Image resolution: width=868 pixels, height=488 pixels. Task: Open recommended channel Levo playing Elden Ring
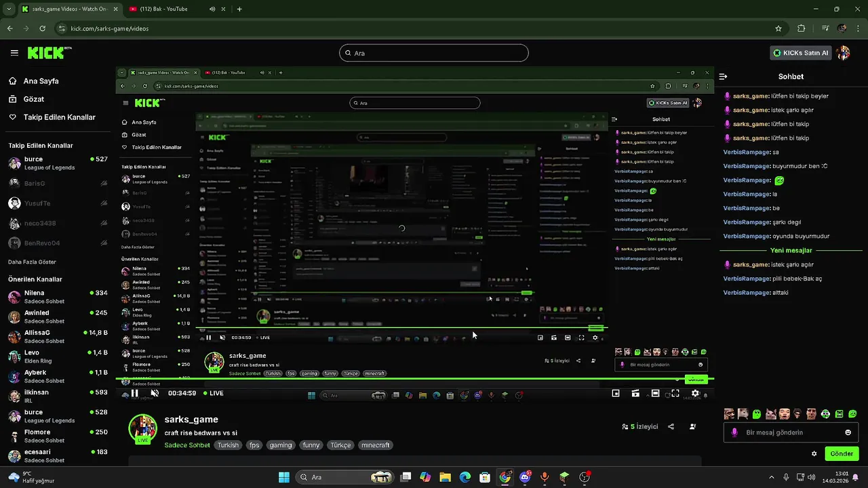tap(58, 357)
